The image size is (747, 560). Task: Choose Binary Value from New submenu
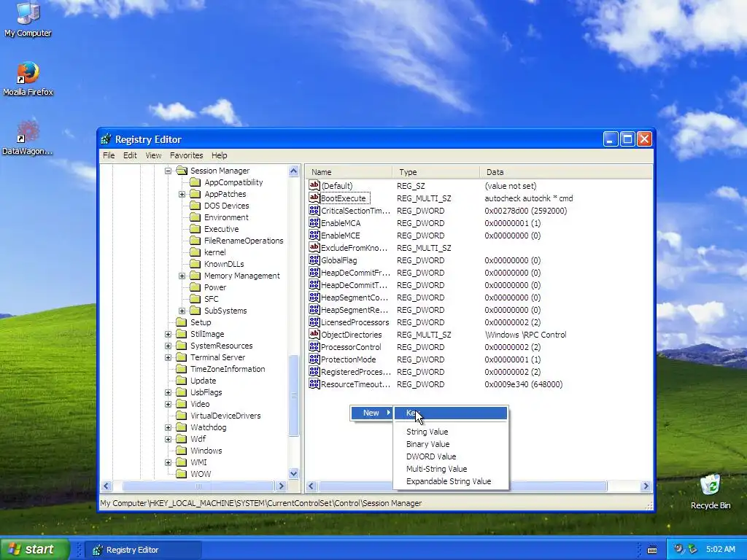451,444
